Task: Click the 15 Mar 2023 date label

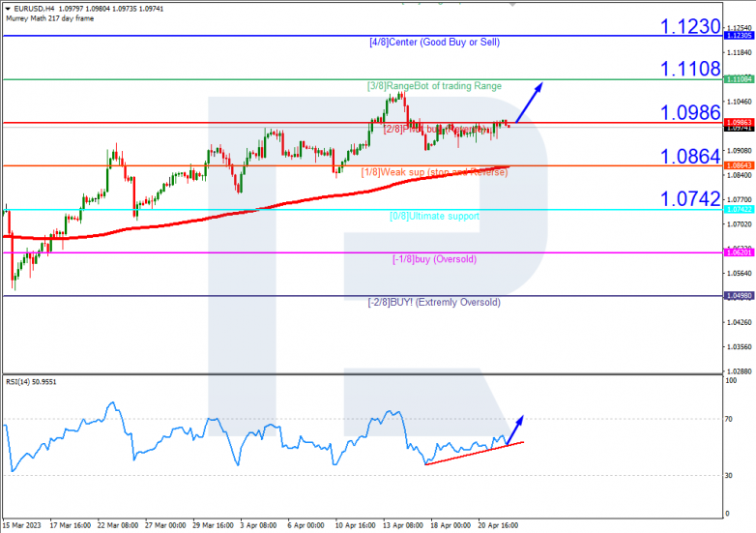Action: pos(22,525)
